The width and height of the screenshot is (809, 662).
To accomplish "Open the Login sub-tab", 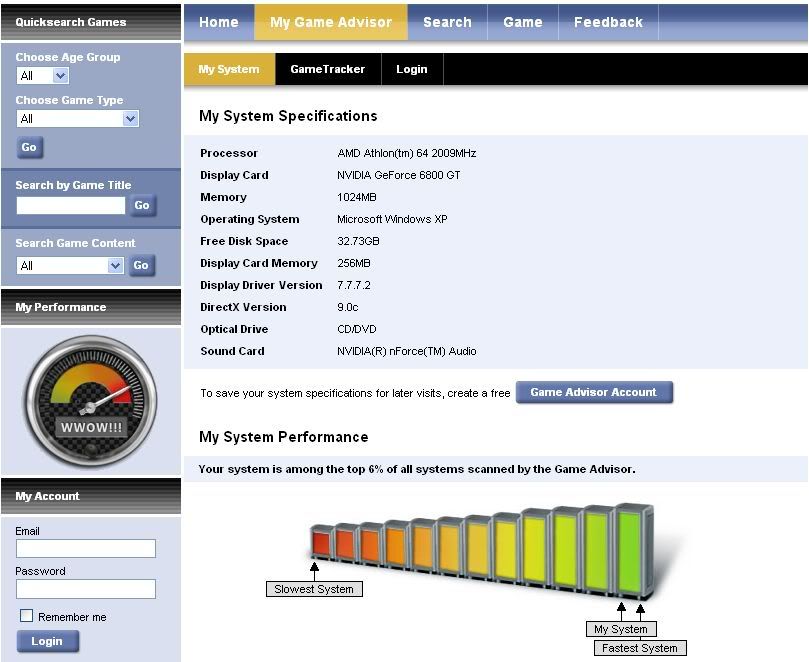I will coord(411,69).
